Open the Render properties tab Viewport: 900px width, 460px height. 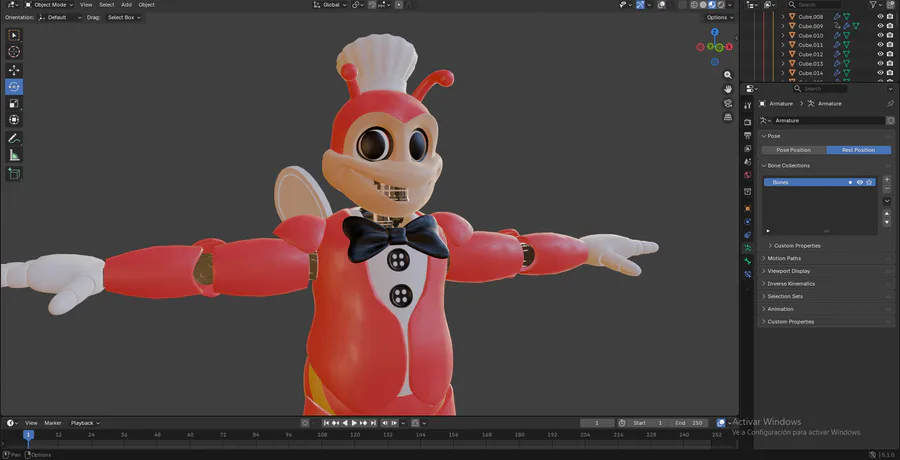(x=747, y=122)
